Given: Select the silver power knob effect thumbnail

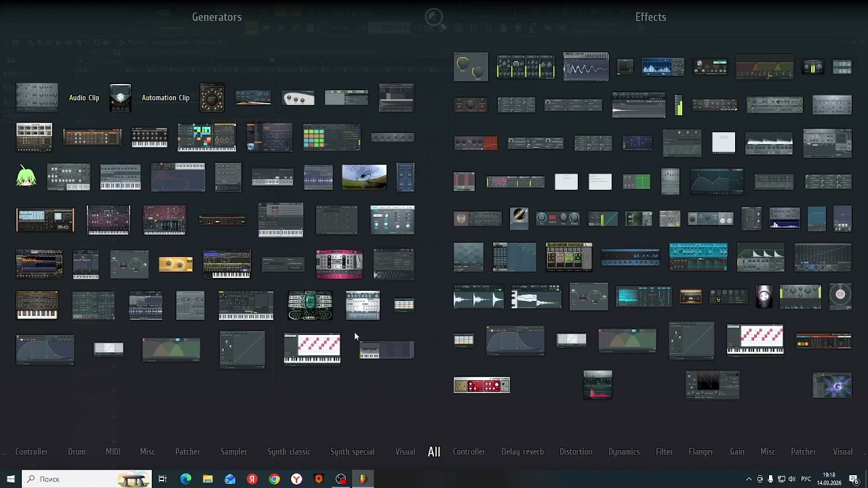Looking at the screenshot, I should coord(764,296).
